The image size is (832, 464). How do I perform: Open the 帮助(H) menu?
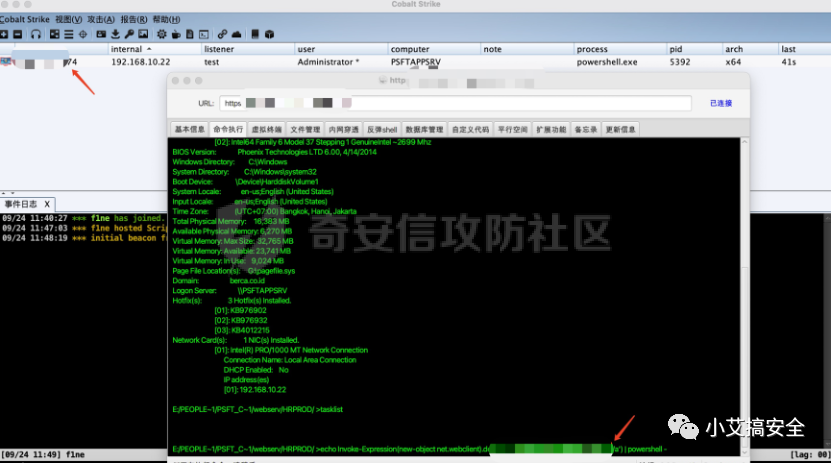point(166,19)
